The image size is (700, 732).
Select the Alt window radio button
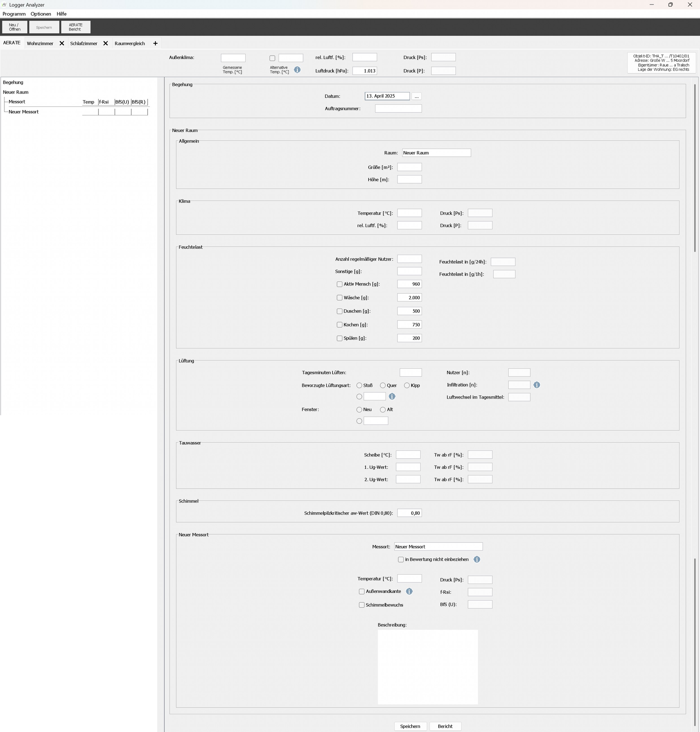382,410
